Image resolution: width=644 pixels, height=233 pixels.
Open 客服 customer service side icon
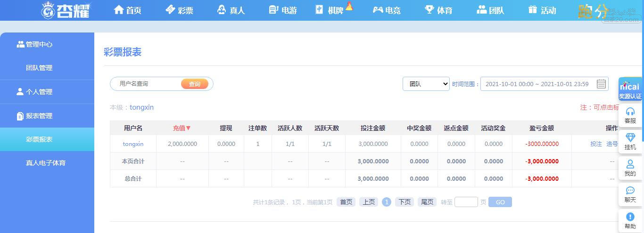(630, 115)
